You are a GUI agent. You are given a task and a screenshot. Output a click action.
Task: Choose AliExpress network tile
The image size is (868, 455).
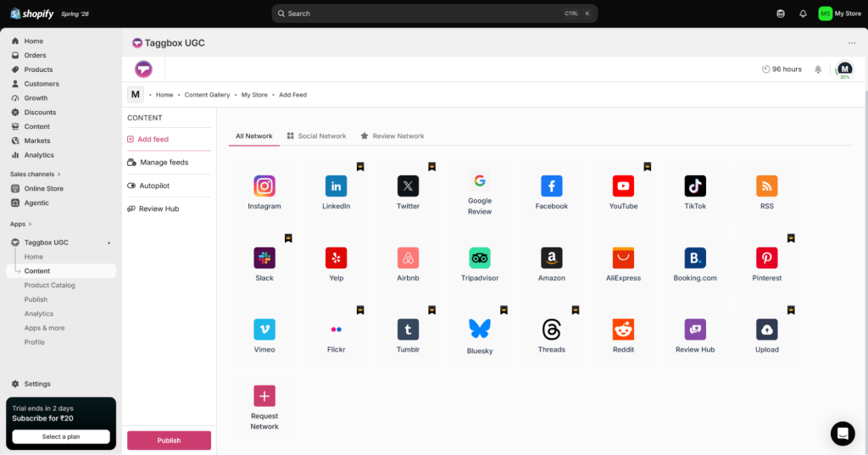coord(623,265)
